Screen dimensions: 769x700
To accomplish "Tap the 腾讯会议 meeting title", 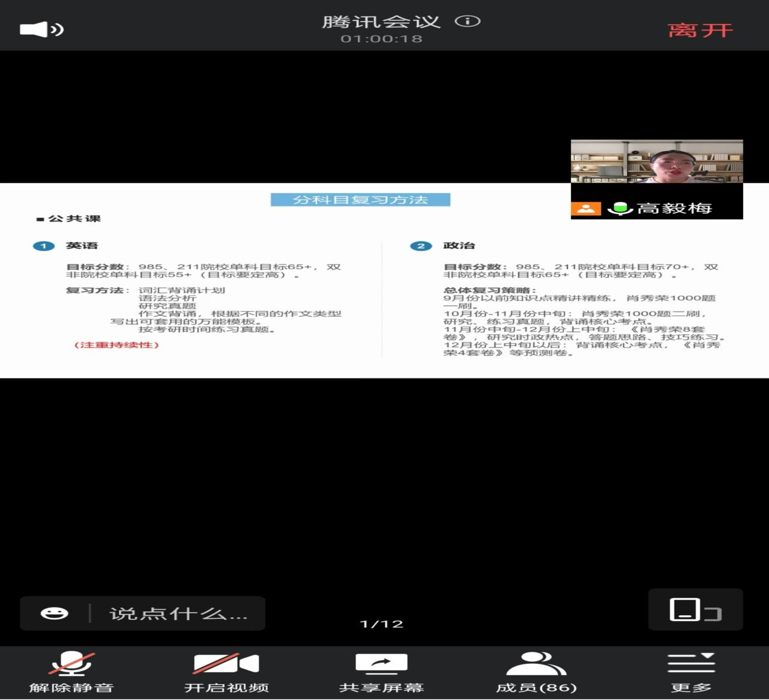I will pyautogui.click(x=381, y=22).
